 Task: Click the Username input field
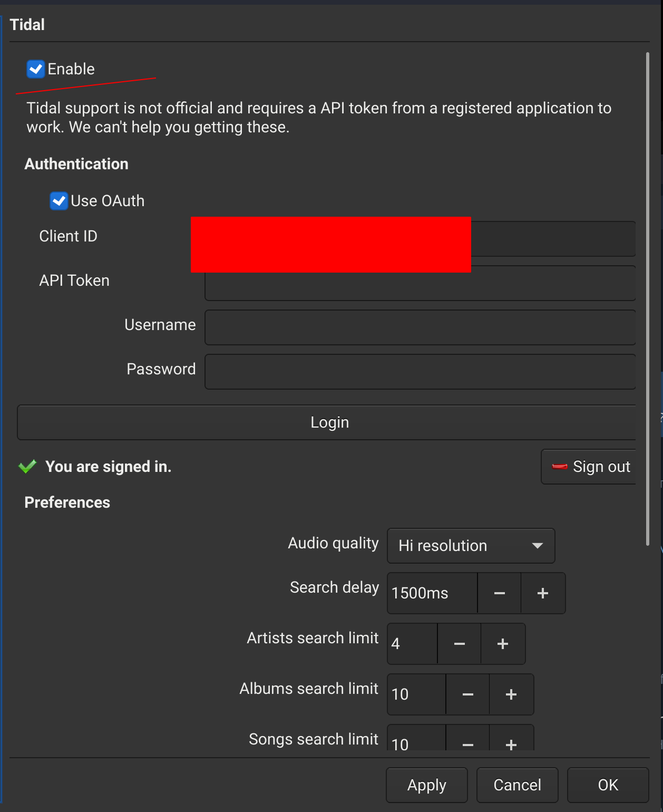pyautogui.click(x=420, y=327)
